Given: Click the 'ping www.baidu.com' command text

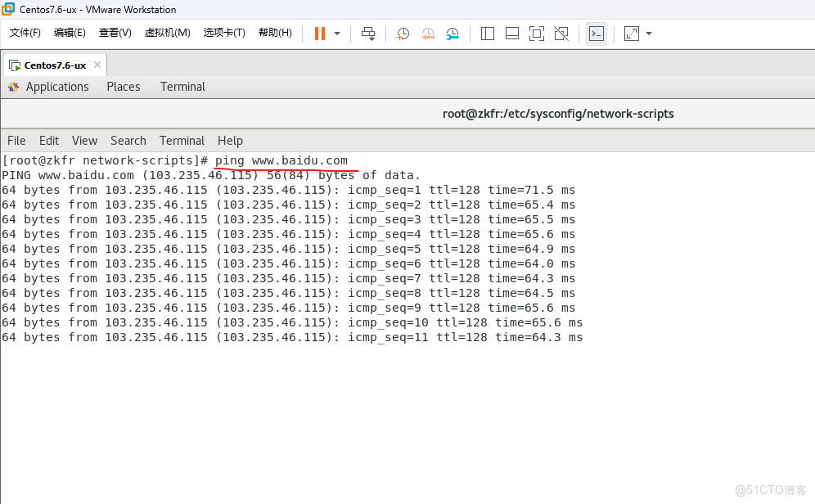Looking at the screenshot, I should [281, 160].
